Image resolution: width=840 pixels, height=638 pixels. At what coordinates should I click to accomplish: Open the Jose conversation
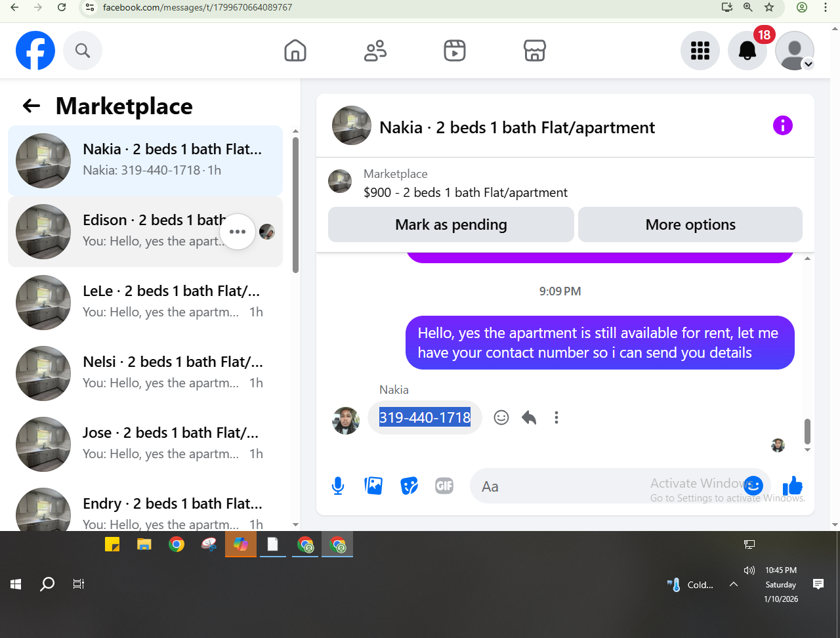(145, 444)
